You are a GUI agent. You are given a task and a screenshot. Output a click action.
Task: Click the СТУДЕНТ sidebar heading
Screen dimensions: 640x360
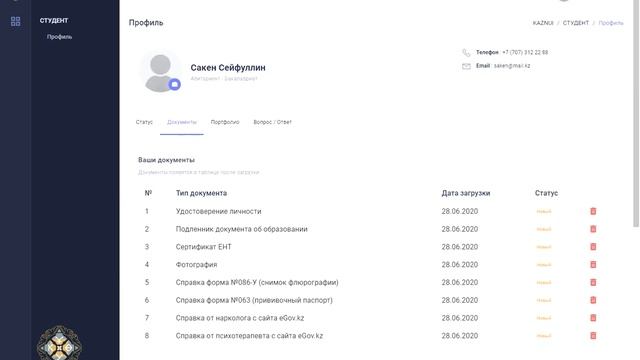tap(54, 20)
